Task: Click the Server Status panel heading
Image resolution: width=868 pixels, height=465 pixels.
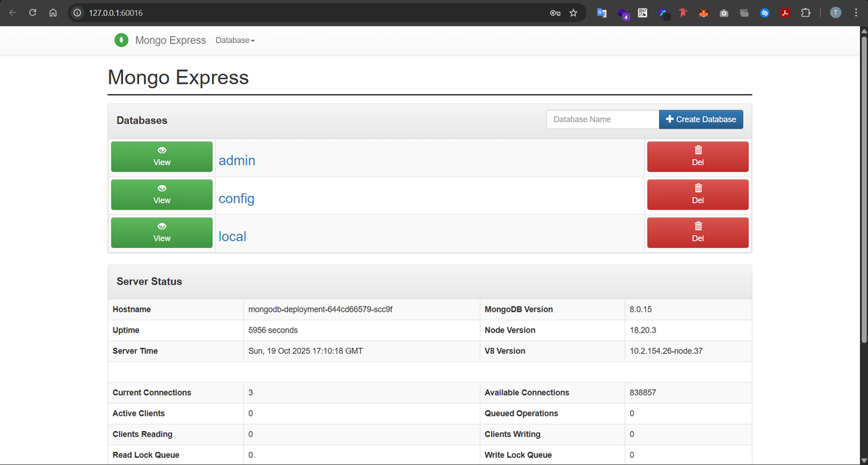Action: point(149,281)
